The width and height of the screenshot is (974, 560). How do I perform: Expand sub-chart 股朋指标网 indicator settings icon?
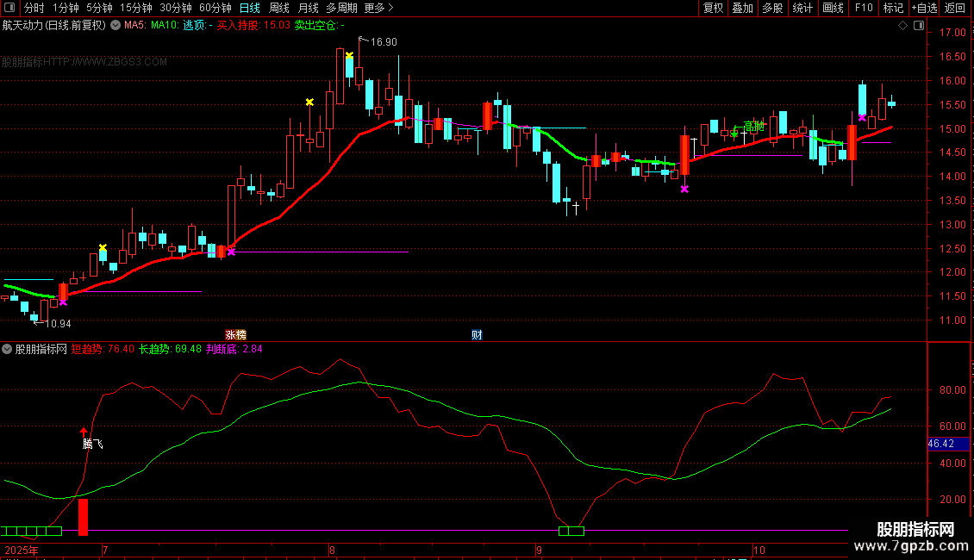pos(7,349)
